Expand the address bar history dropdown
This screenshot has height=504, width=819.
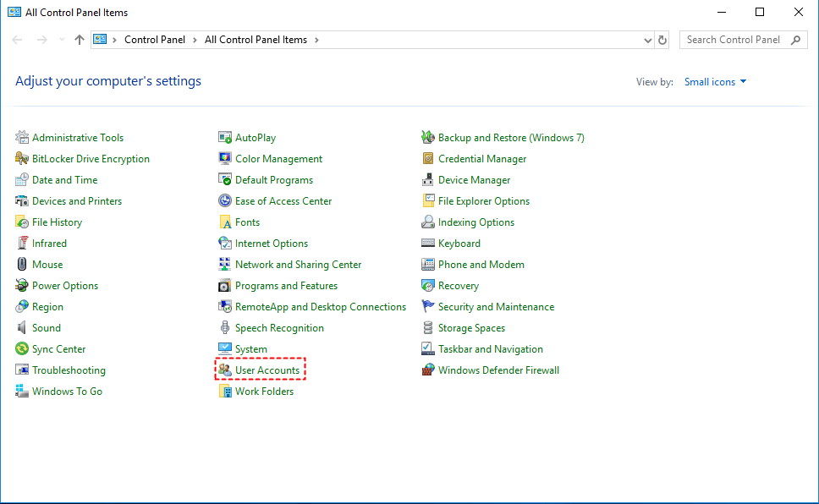click(x=648, y=41)
